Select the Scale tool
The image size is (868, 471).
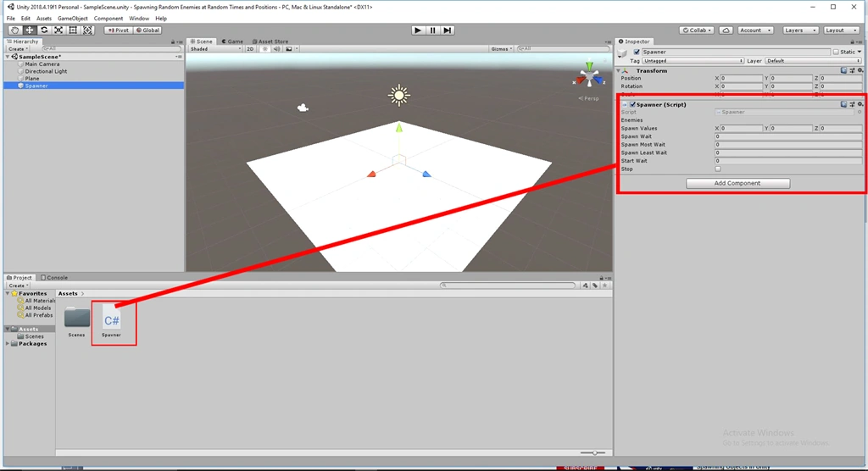coord(58,30)
